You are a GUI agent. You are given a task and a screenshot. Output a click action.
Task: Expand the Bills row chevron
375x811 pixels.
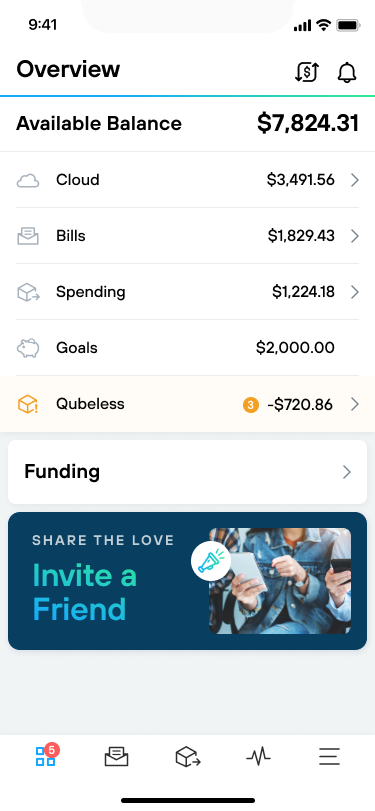pos(355,236)
